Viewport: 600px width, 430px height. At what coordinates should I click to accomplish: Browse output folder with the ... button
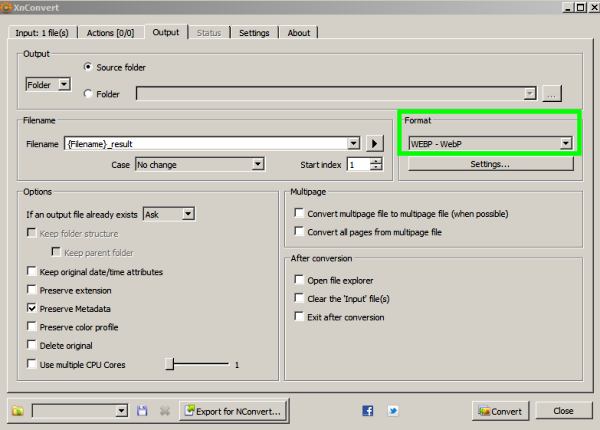551,94
